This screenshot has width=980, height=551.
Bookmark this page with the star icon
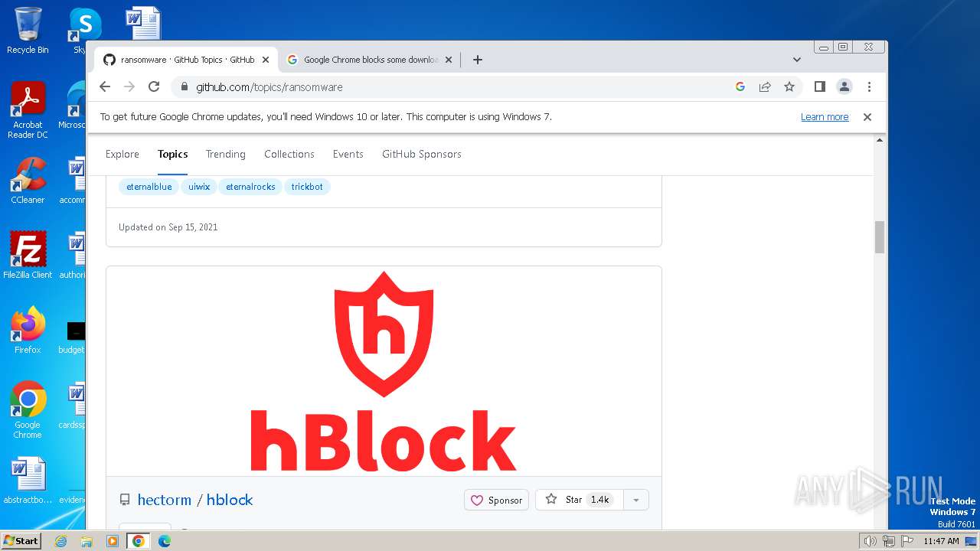pyautogui.click(x=789, y=86)
